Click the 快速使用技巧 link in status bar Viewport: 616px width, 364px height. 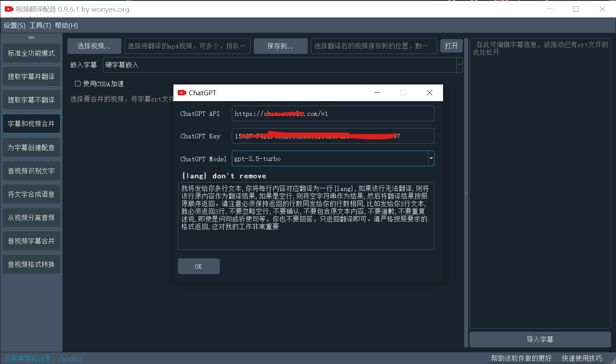pyautogui.click(x=582, y=358)
